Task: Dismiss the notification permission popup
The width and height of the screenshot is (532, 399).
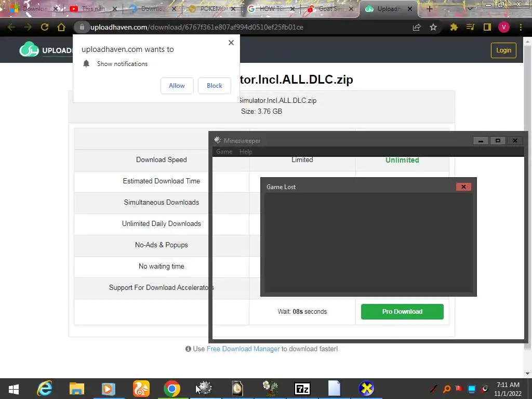Action: 231,43
